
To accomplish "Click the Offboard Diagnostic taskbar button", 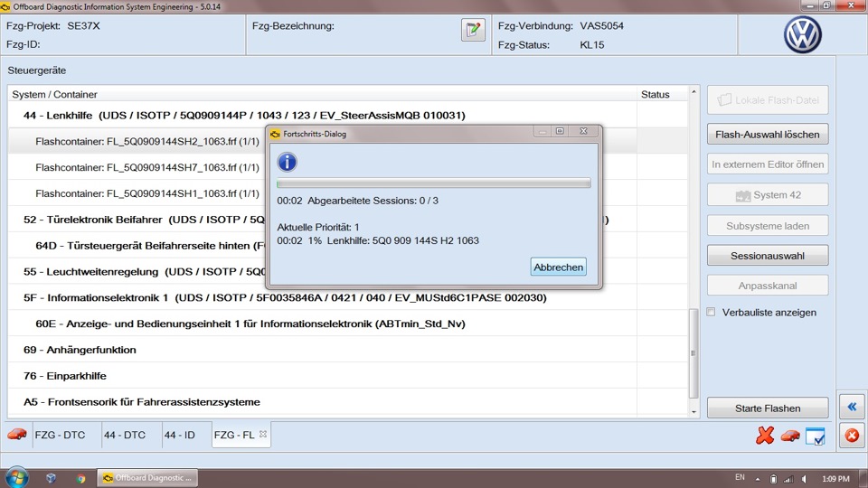I will (x=147, y=478).
